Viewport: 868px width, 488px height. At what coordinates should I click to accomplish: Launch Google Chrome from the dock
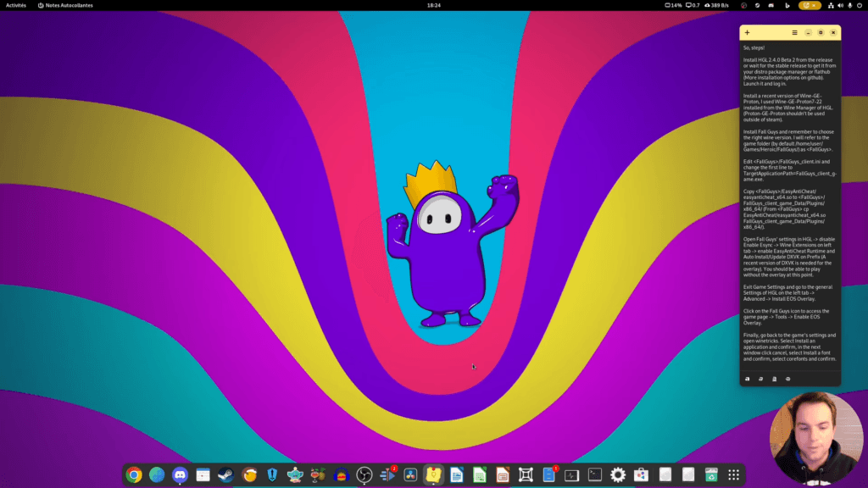coord(134,474)
